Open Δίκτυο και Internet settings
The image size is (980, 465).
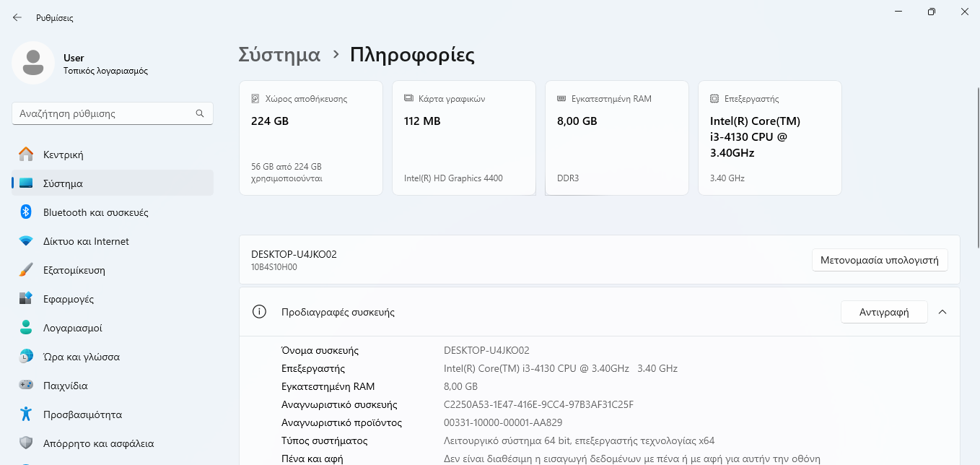point(113,241)
